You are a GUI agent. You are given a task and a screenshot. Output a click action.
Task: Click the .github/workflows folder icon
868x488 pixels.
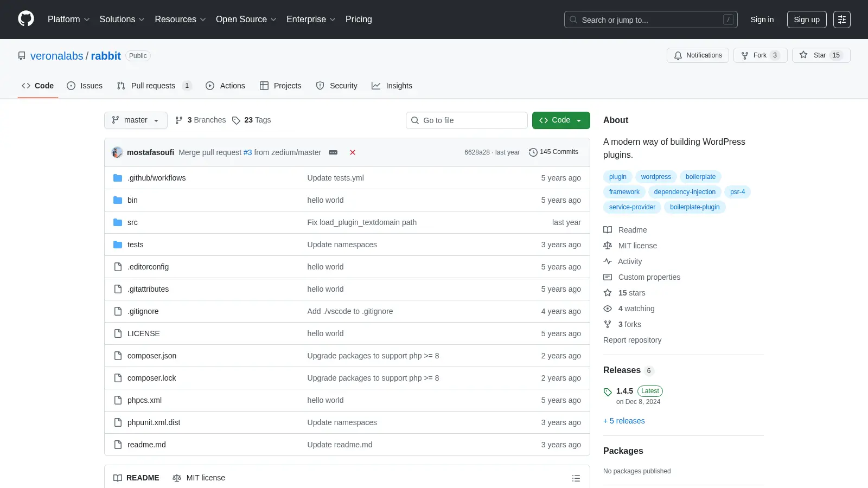(118, 178)
